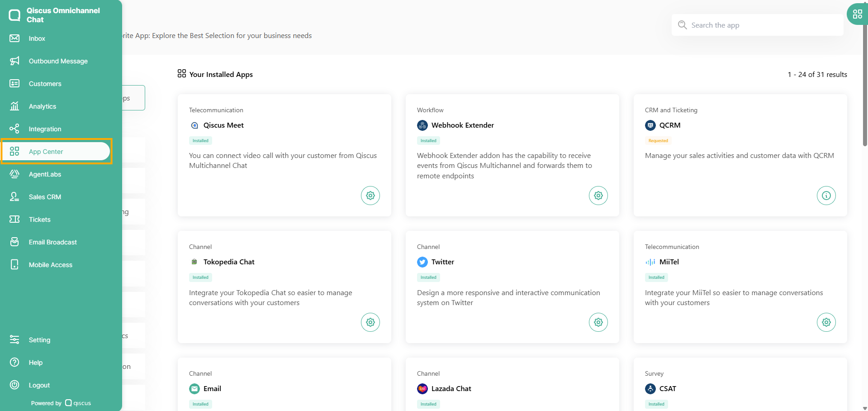This screenshot has width=868, height=411.
Task: Select App Center in sidebar
Action: click(x=46, y=152)
